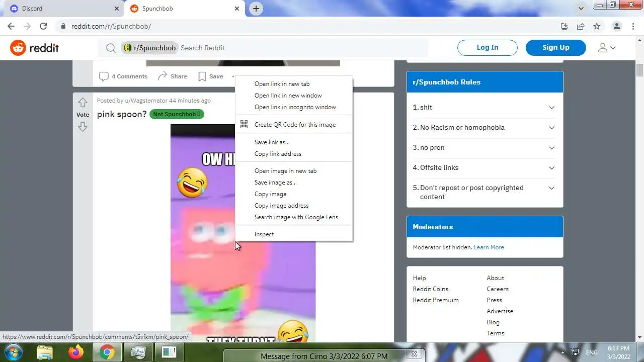Screen dimensions: 644x362
Task: Click the taskbar clock 6:13 PM
Action: tap(618, 348)
